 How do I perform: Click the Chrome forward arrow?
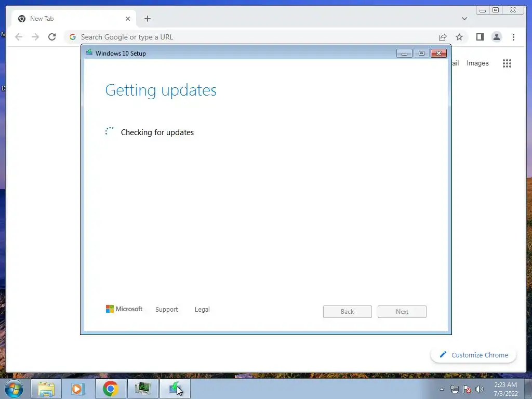click(35, 37)
